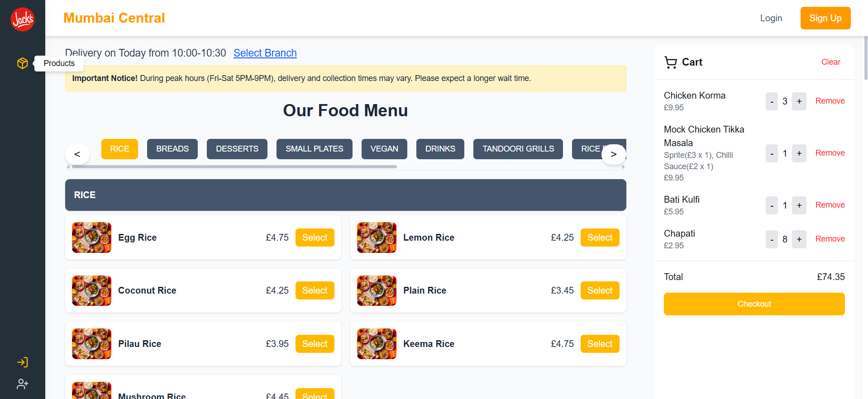Click the add user icon in sidebar
The image size is (868, 399).
pos(23,384)
